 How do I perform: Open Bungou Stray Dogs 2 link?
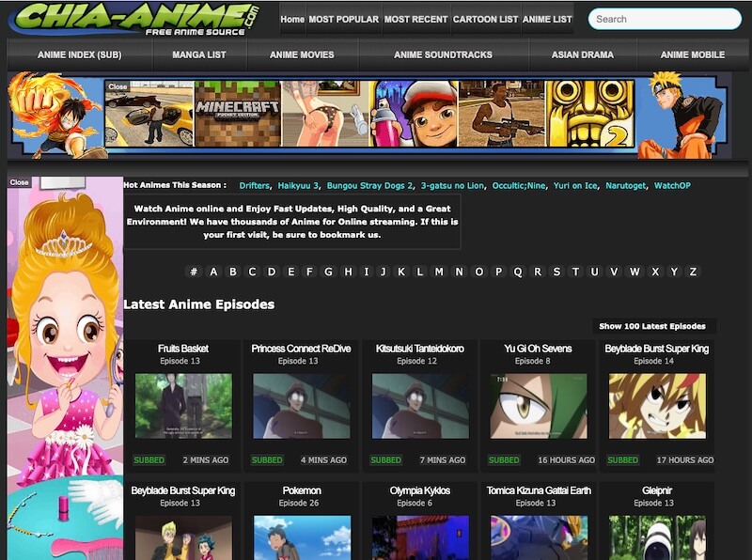(369, 185)
